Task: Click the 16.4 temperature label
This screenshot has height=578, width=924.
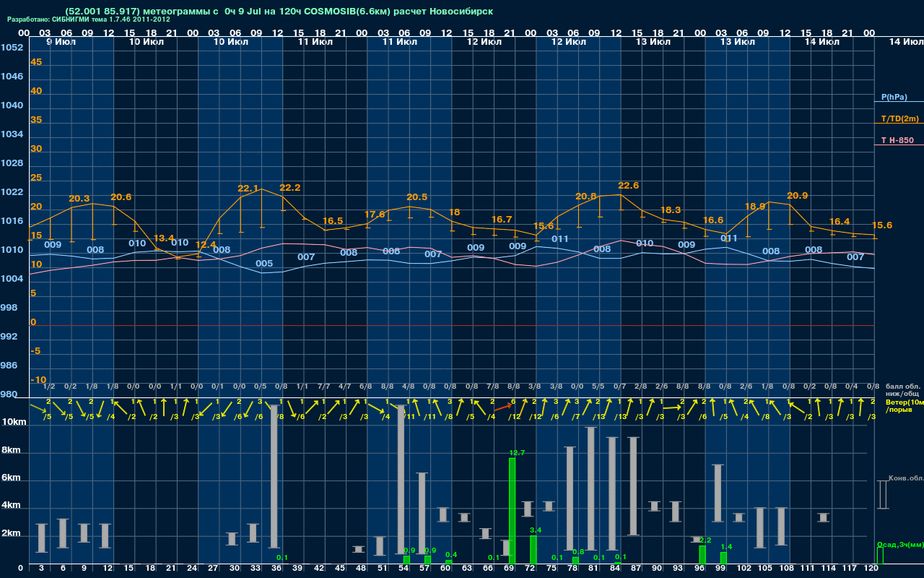Action: pyautogui.click(x=840, y=222)
